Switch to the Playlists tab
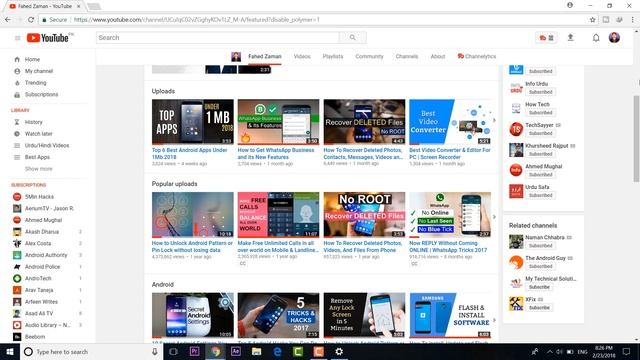Image resolution: width=640 pixels, height=360 pixels. tap(333, 56)
